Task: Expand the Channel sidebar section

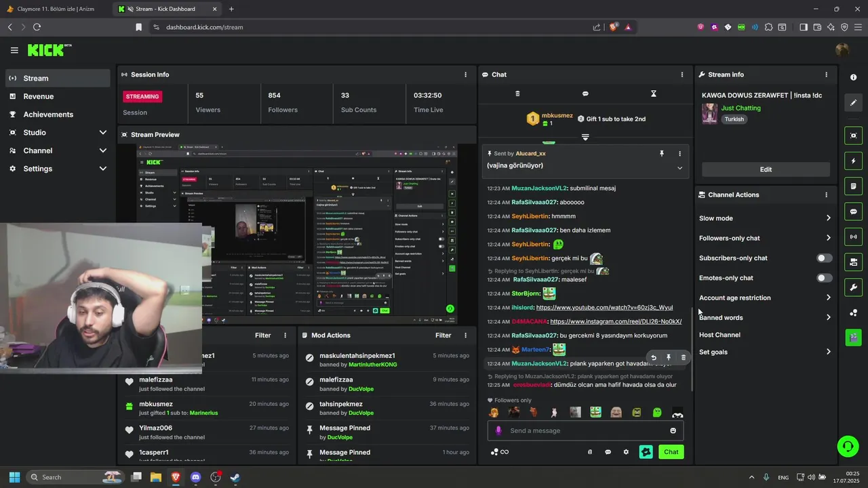Action: [x=103, y=150]
